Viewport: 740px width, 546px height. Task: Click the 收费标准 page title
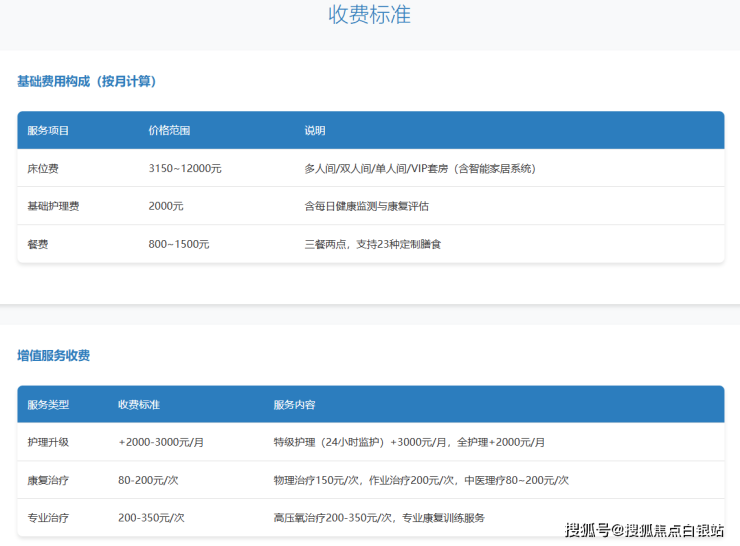(369, 15)
